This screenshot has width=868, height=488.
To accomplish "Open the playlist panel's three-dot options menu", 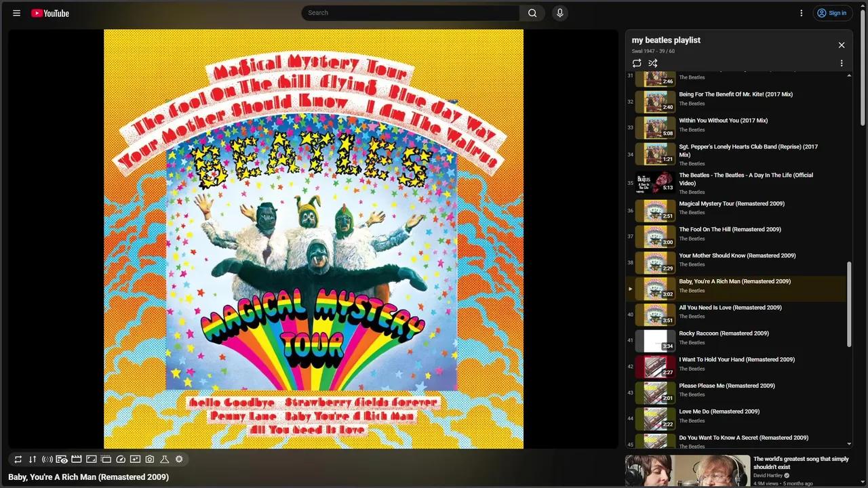I will click(x=842, y=63).
